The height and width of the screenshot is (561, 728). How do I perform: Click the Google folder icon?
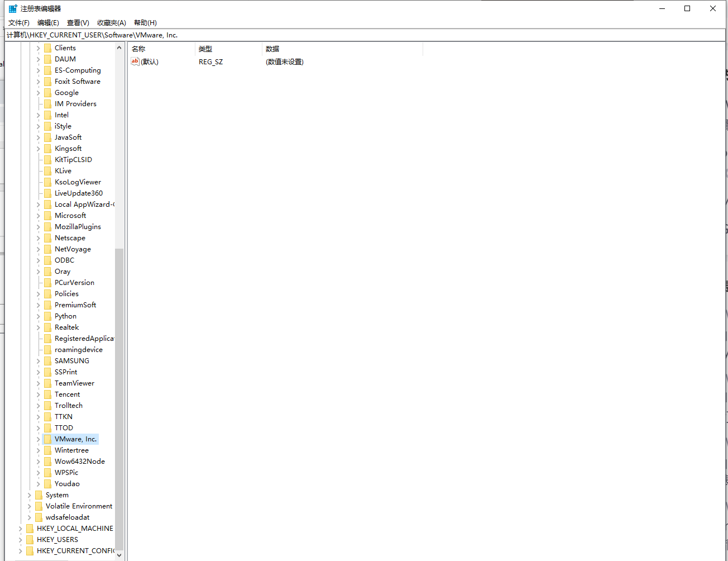tap(47, 93)
